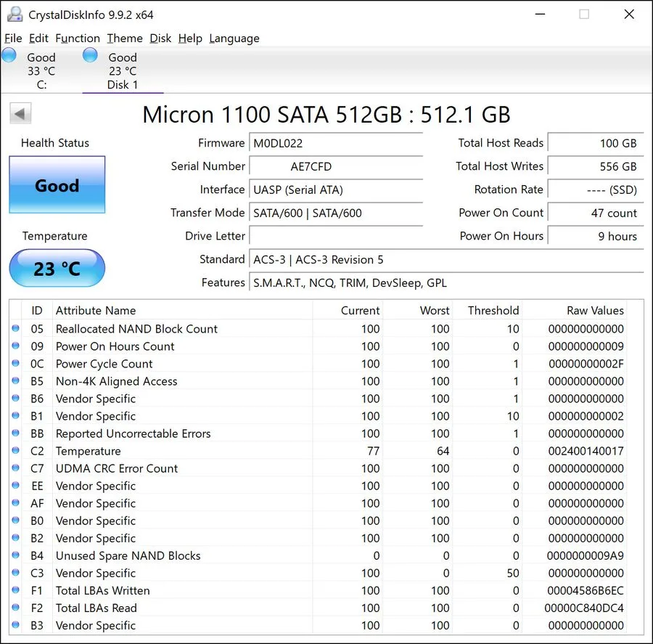Click status dot for B3 Vendor Specific row
This screenshot has height=644, width=653.
point(16,625)
